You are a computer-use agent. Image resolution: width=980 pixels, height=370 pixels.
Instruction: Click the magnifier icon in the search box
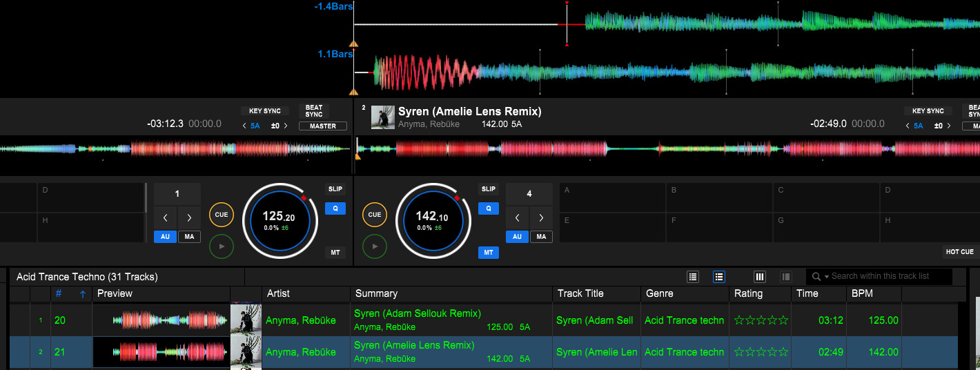click(816, 277)
